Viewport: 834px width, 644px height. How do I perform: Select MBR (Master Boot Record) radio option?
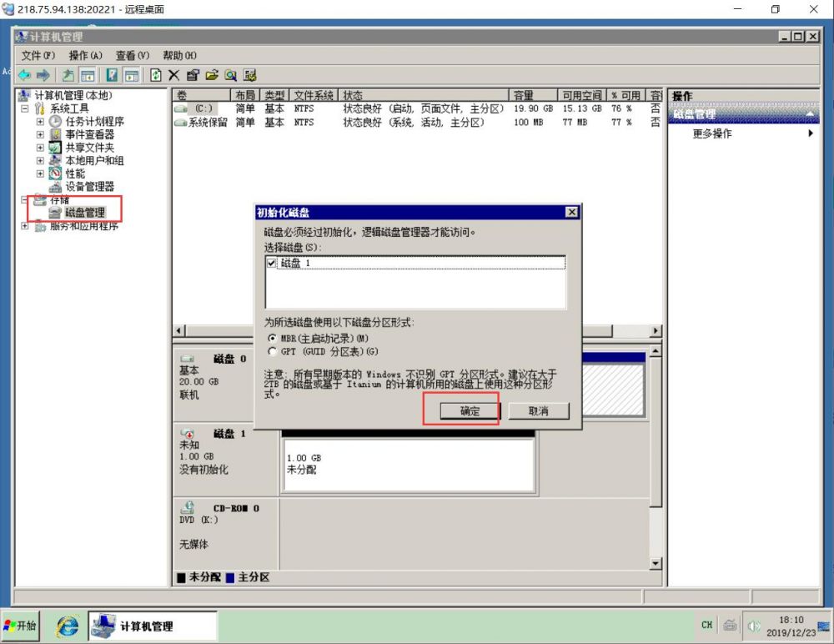pos(273,338)
